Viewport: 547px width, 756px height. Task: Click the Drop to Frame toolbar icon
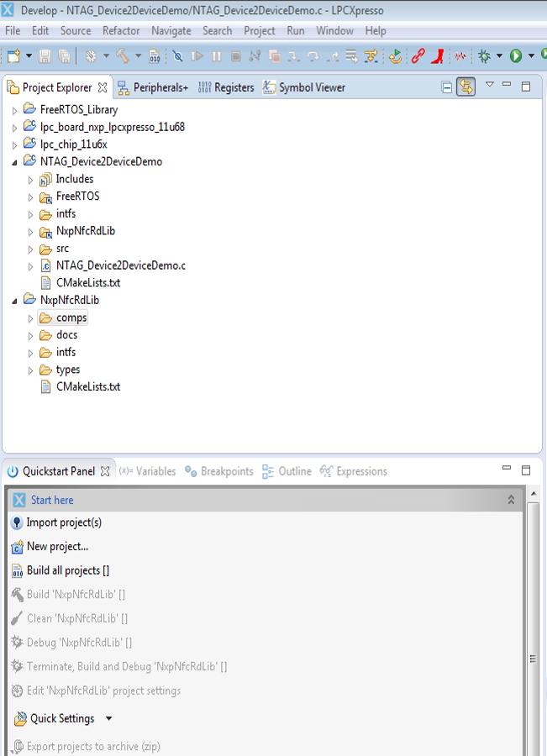point(351,56)
